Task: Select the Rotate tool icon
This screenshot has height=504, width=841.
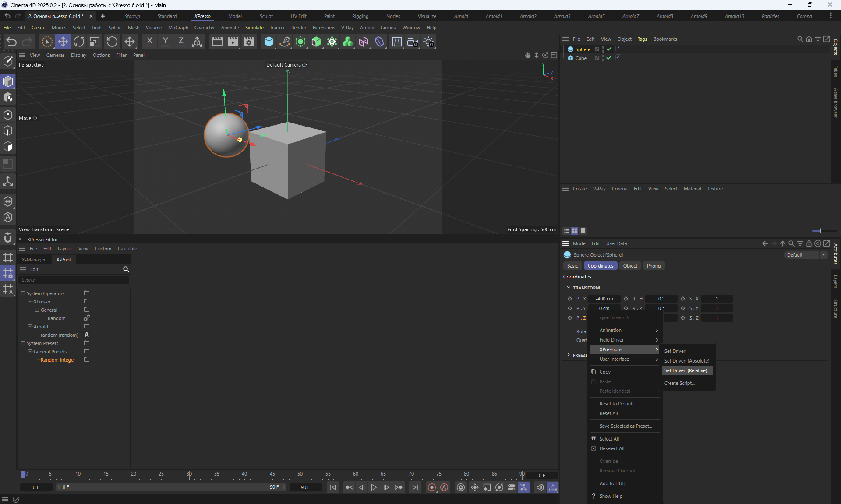Action: point(79,42)
